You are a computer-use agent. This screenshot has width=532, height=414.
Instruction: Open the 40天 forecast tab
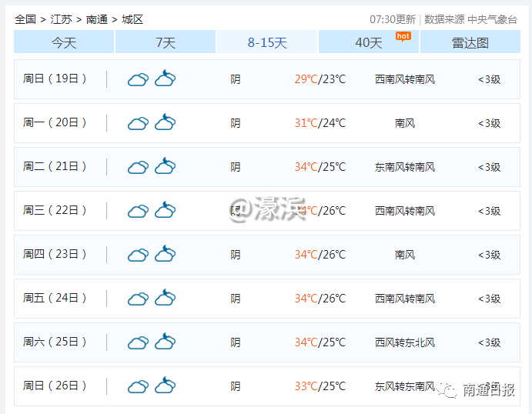[x=368, y=42]
